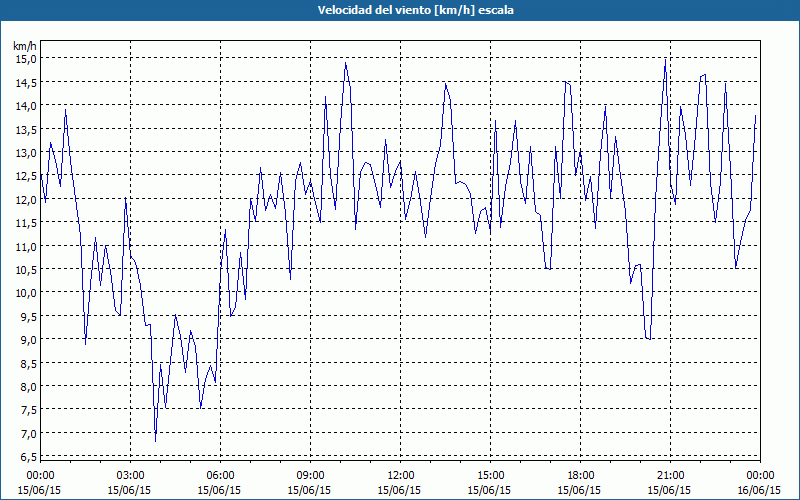Image resolution: width=800 pixels, height=500 pixels.
Task: Select the 10,5 y-axis value
Action: [x=27, y=269]
